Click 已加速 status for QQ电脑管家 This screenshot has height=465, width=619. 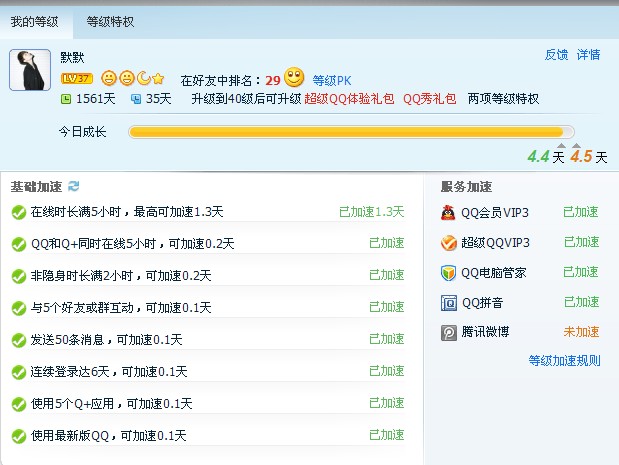click(581, 272)
